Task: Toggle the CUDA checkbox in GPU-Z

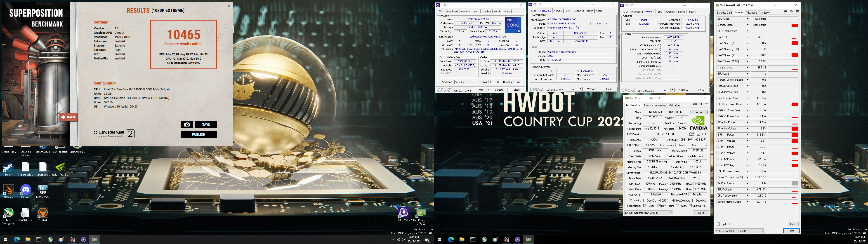Action: (x=659, y=201)
